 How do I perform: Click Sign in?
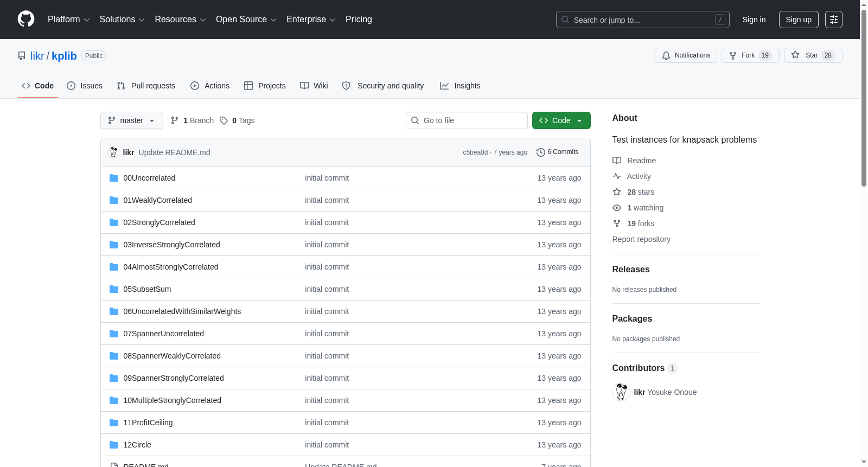(754, 20)
